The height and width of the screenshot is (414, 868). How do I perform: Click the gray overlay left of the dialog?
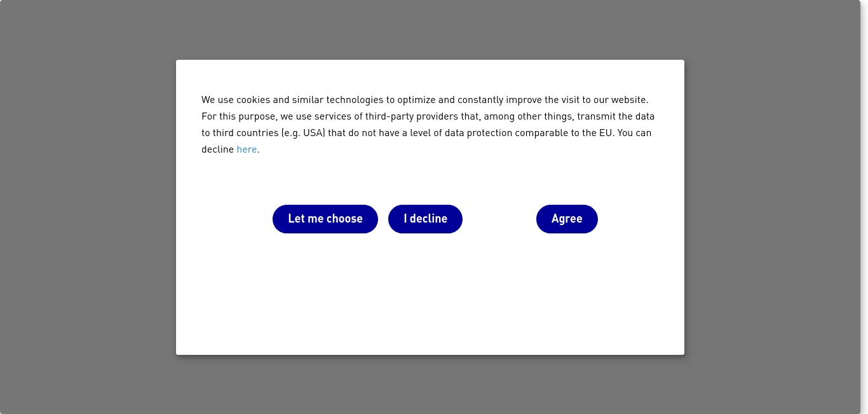(x=88, y=207)
